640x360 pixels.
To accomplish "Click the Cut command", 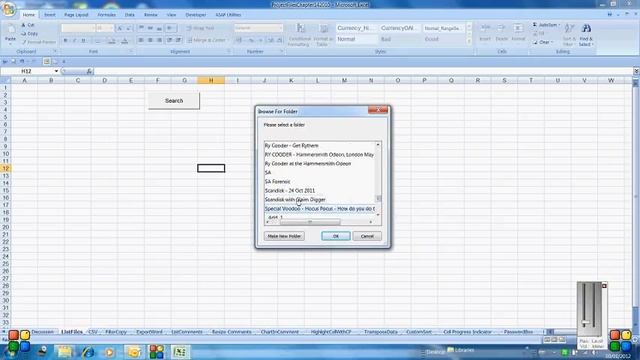I will click(x=28, y=25).
